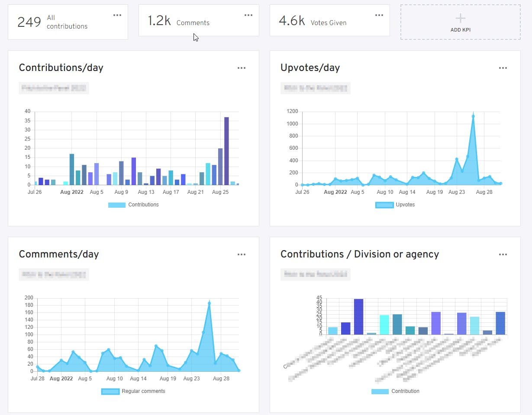
Task: Click the ADD KPI card
Action: 461,22
